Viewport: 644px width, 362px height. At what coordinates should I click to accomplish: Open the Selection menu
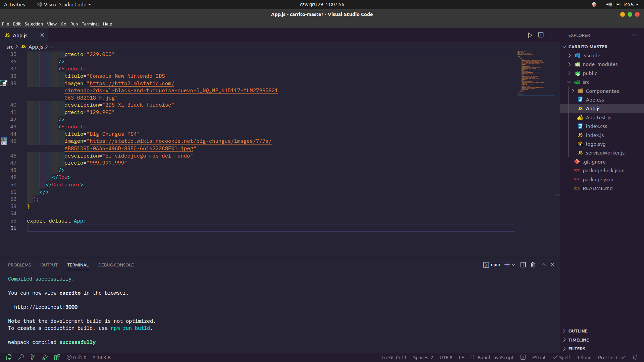click(x=34, y=24)
